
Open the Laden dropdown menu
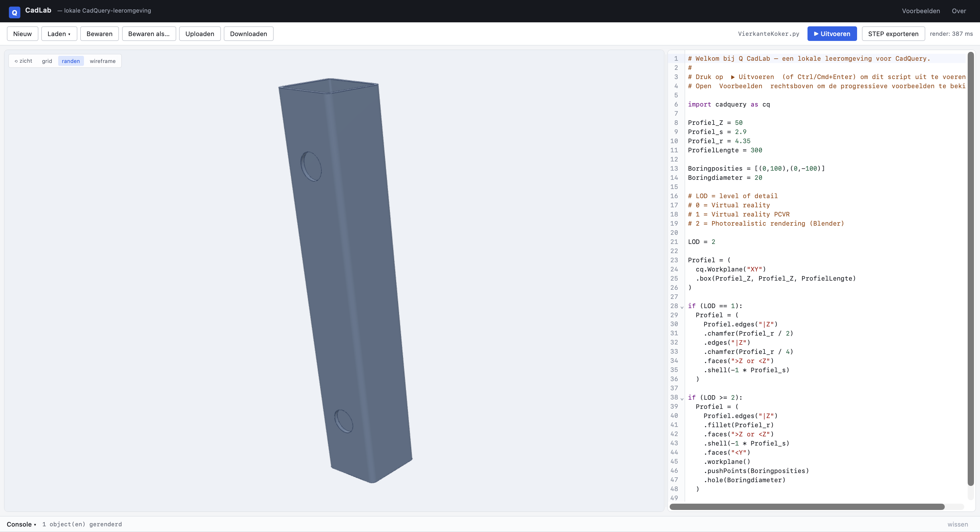pyautogui.click(x=59, y=34)
